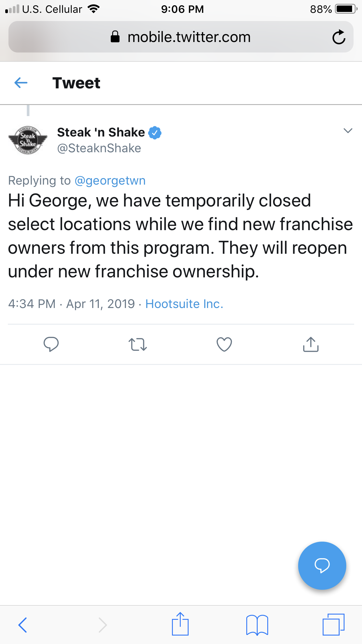This screenshot has width=362, height=644.
Task: Open the Hootsuite Inc. source link
Action: click(x=184, y=304)
